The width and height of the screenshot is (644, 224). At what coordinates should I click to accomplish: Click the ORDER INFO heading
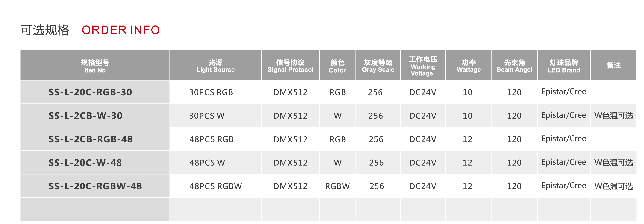pos(121,30)
